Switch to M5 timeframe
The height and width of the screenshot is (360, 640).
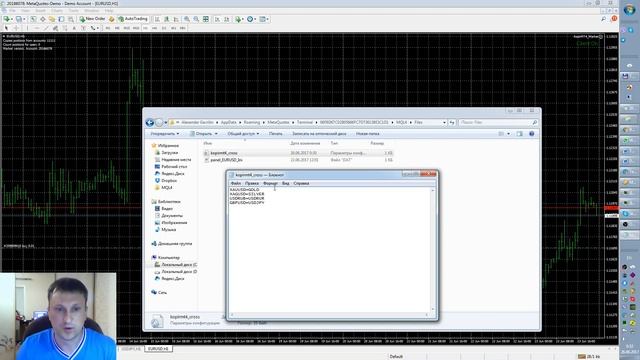(117, 28)
